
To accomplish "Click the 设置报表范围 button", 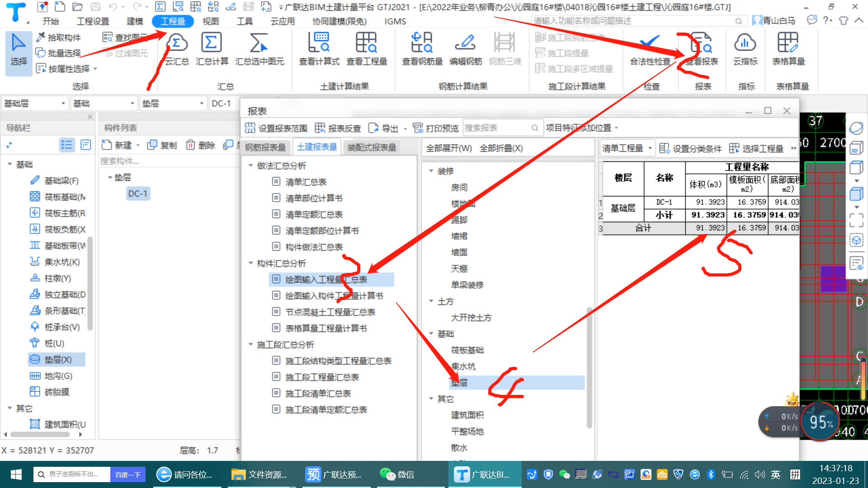I will (276, 128).
